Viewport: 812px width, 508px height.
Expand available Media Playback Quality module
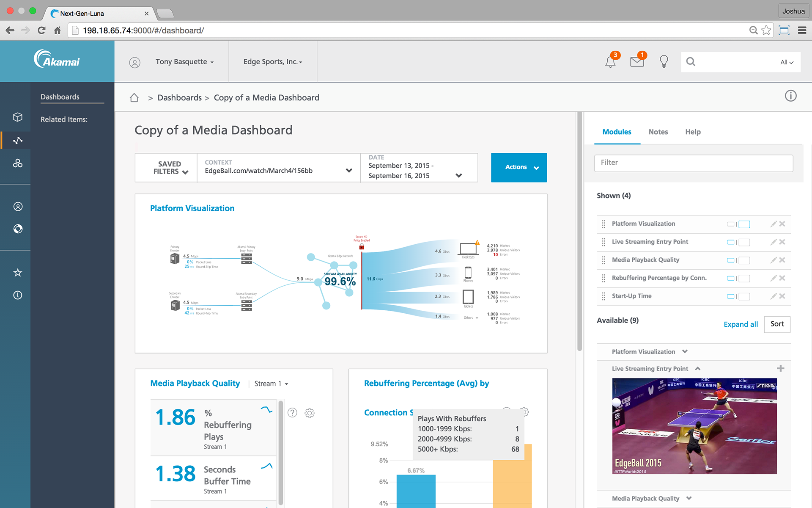pos(689,498)
